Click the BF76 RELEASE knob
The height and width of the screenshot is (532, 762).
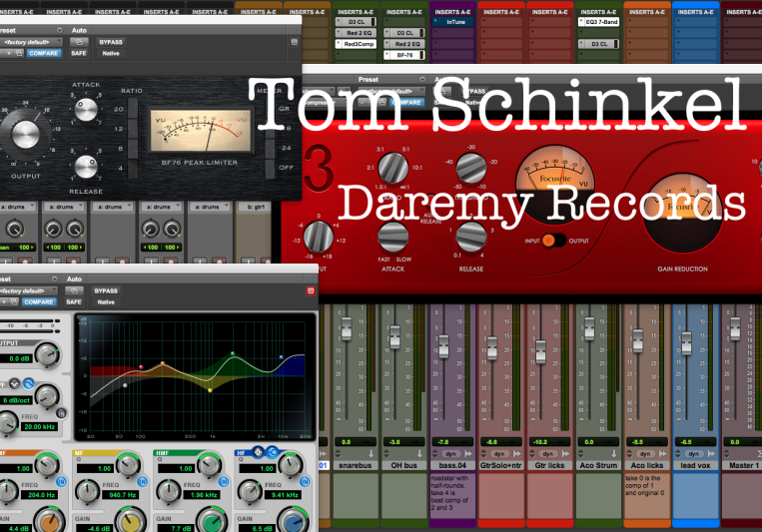[x=86, y=167]
